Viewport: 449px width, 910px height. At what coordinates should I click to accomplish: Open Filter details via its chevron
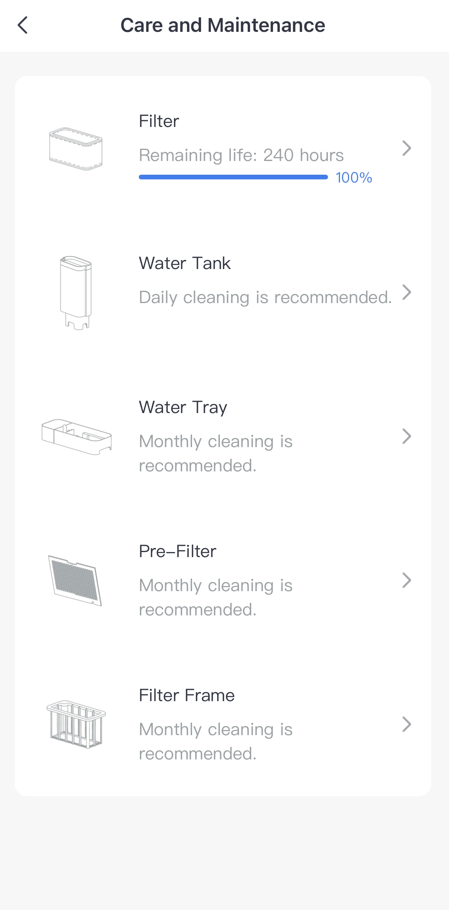407,149
